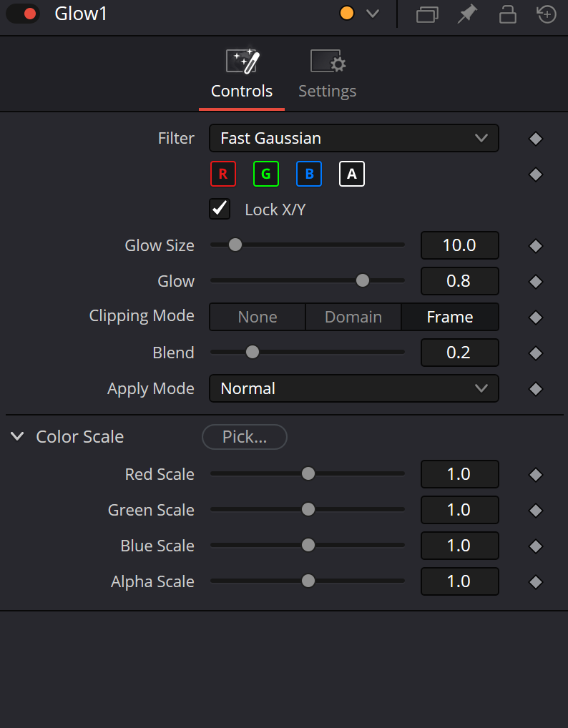Click the Red Scale value field
The width and height of the screenshot is (568, 728).
tap(460, 474)
